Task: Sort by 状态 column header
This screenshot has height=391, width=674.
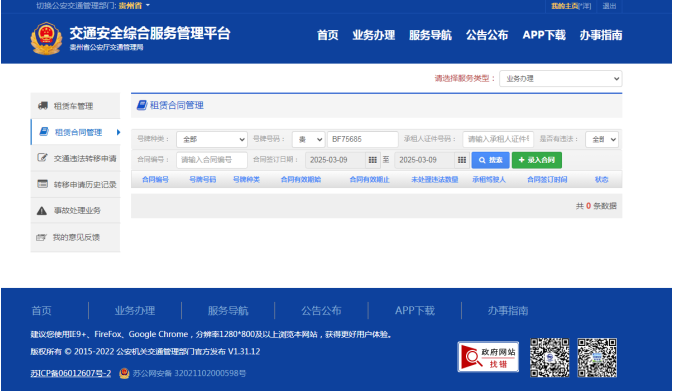Action: coord(601,180)
